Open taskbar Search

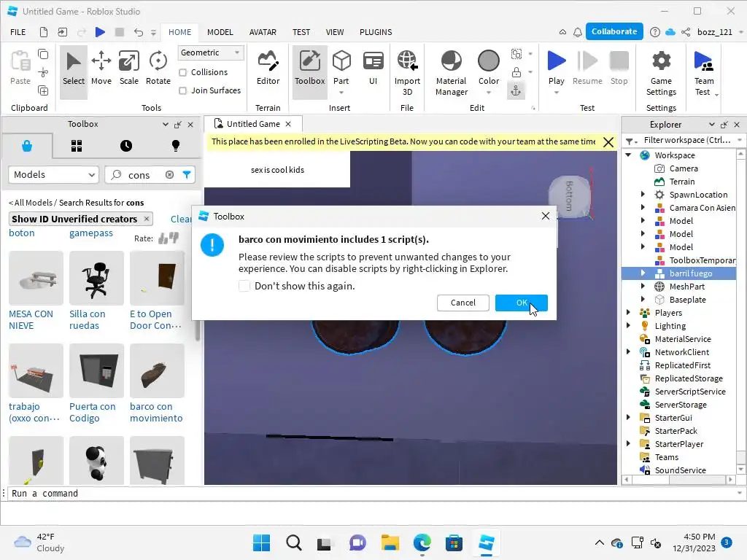click(x=293, y=542)
